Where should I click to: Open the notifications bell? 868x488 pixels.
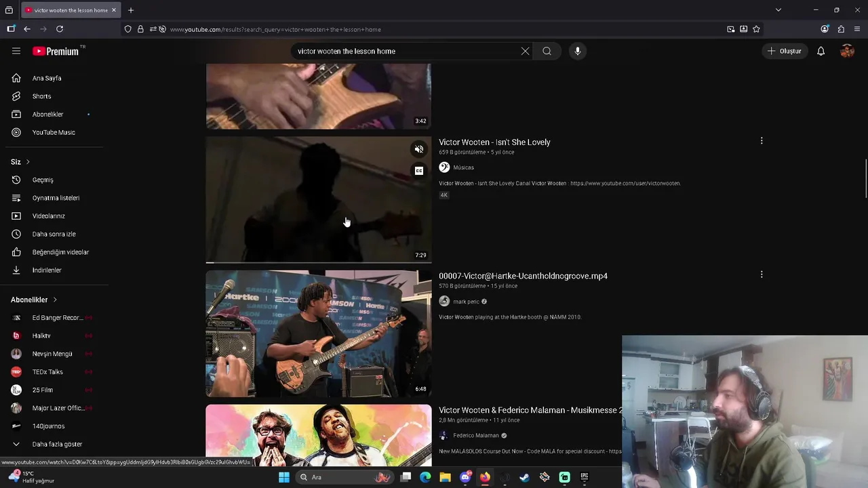click(x=821, y=51)
